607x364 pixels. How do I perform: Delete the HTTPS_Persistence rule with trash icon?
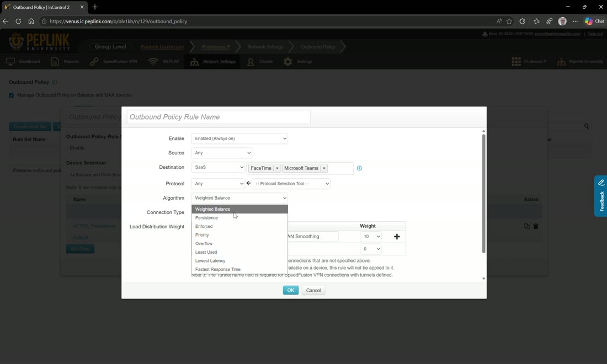(x=536, y=226)
